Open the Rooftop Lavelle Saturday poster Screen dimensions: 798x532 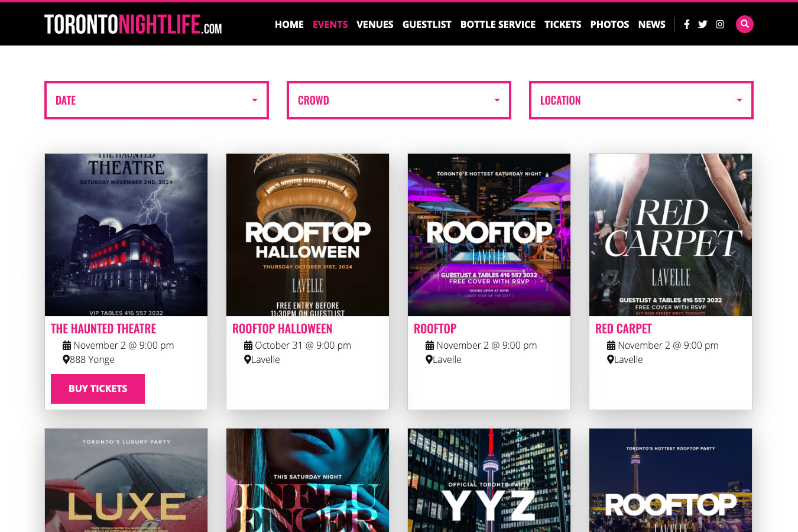click(489, 235)
